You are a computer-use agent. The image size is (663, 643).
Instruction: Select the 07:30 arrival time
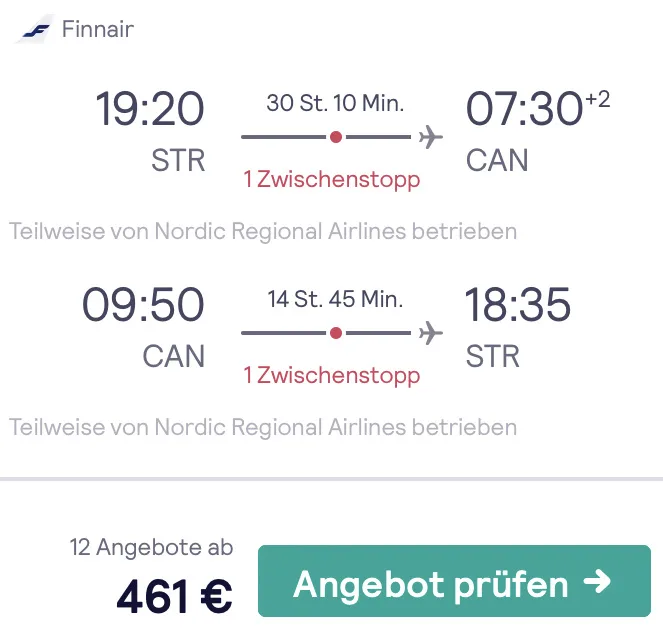pos(524,109)
